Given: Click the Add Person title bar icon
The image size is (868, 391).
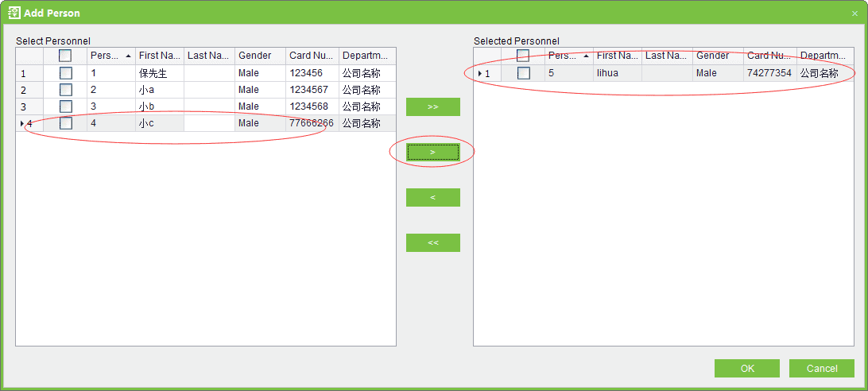Looking at the screenshot, I should (x=14, y=13).
